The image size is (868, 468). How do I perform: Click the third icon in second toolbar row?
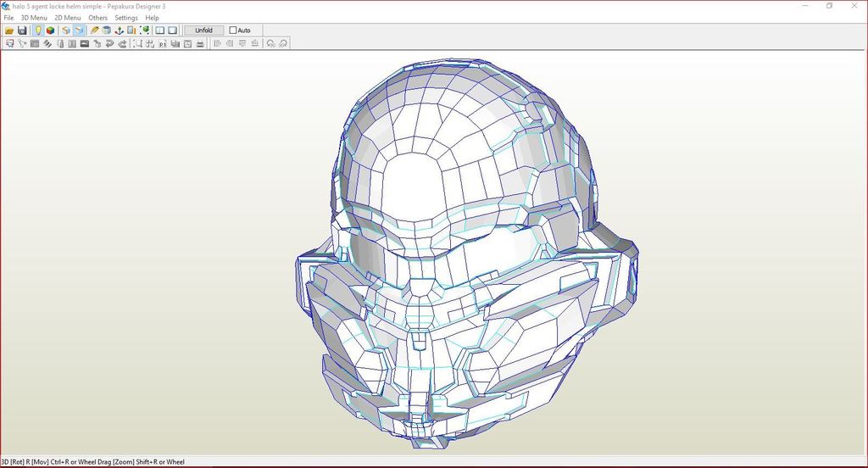34,44
